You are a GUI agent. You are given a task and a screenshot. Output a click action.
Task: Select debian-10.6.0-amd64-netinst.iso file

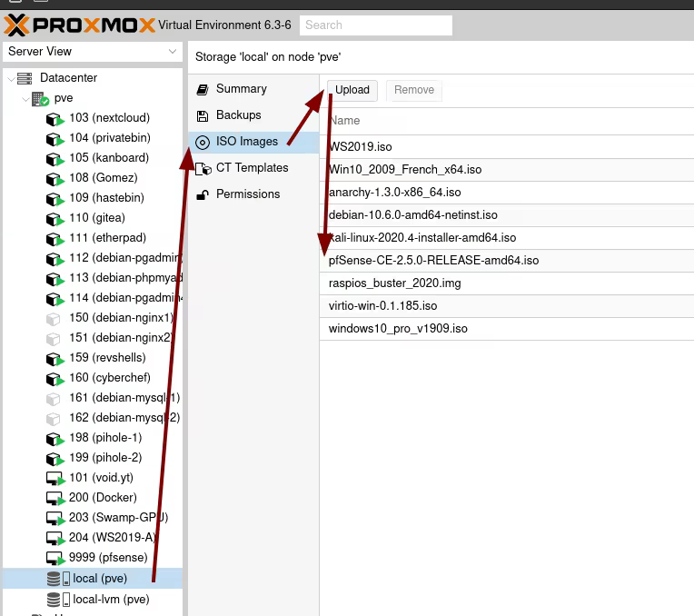[507, 215]
